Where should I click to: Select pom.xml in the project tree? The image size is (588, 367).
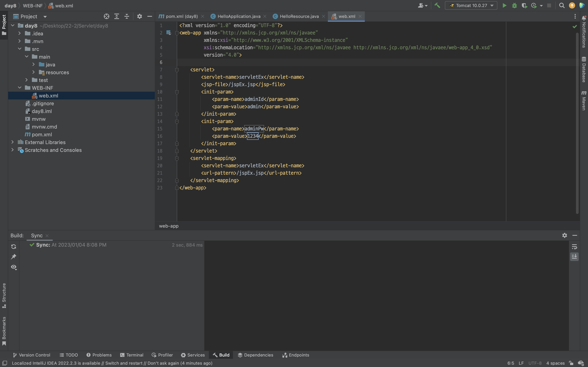42,134
